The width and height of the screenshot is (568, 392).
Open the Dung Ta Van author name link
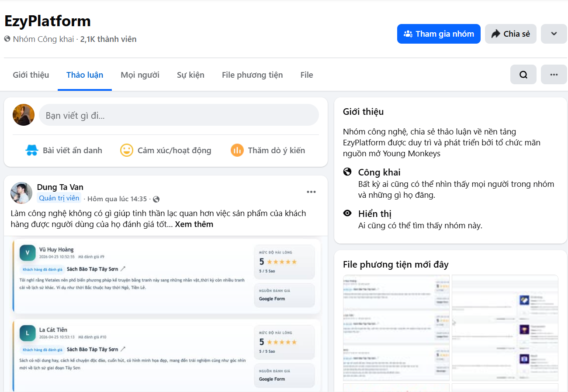click(60, 187)
